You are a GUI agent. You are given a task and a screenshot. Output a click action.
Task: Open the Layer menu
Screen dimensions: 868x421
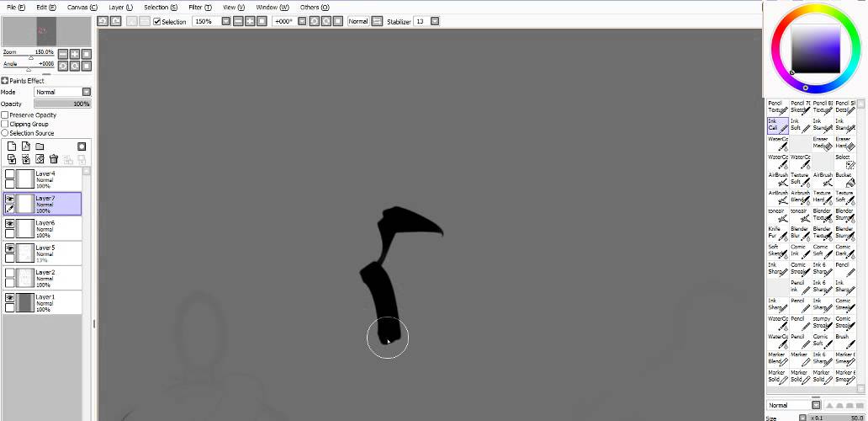tap(120, 8)
